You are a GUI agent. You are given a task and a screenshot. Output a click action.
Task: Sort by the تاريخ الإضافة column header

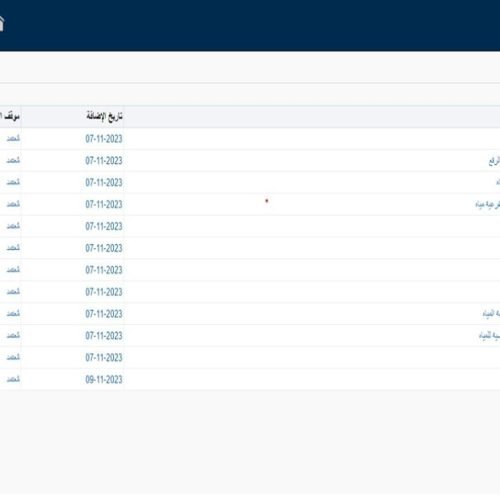104,116
